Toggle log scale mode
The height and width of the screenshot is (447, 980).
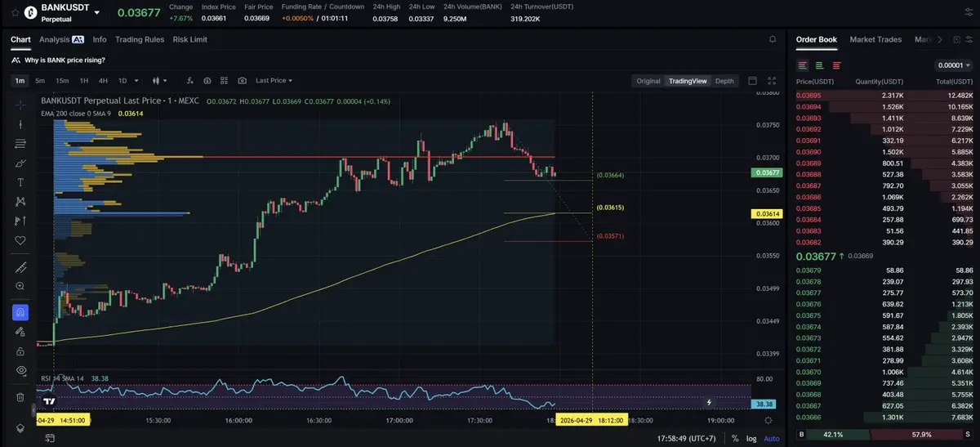coord(751,439)
